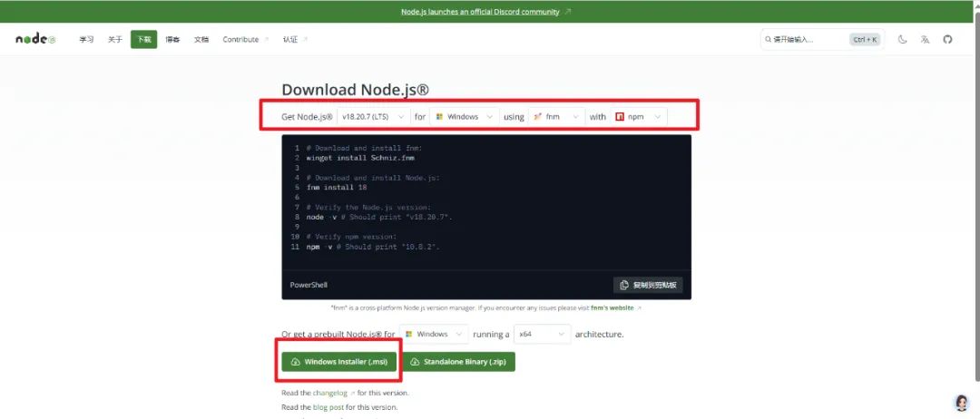The height and width of the screenshot is (419, 980).
Task: Open the 关于 menu item
Action: [115, 39]
